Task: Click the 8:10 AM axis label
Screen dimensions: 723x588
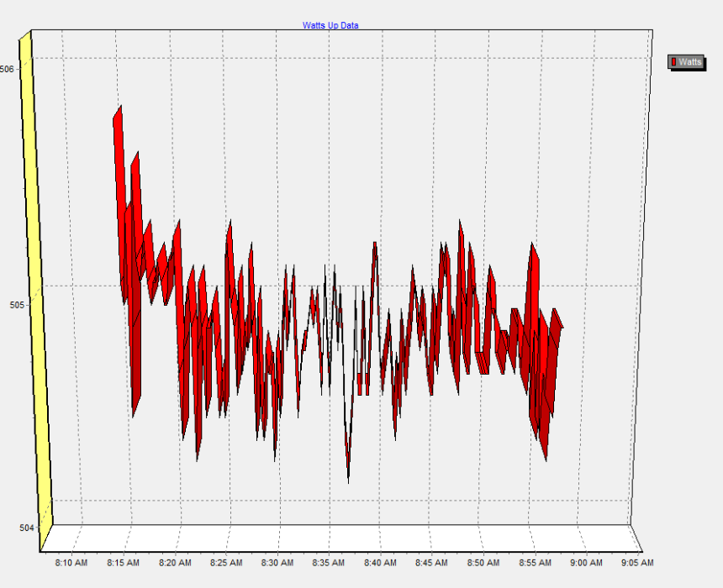Action: [71, 563]
